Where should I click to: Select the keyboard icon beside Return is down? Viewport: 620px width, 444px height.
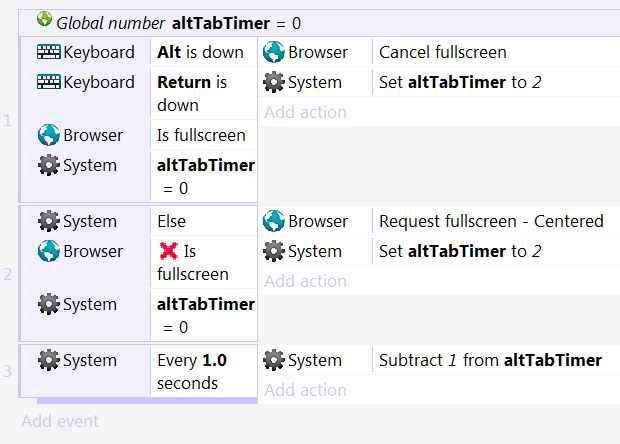[49, 82]
